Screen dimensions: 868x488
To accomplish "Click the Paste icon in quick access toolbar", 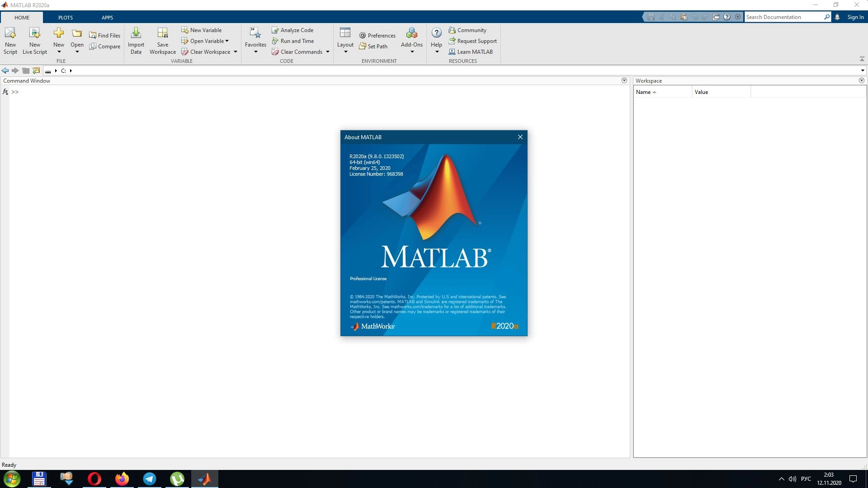I will [x=684, y=17].
